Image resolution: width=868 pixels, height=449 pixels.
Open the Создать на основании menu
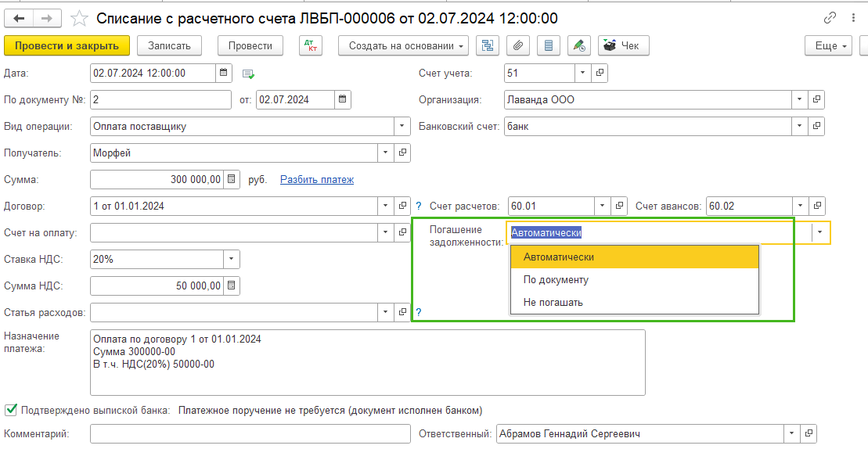[403, 46]
